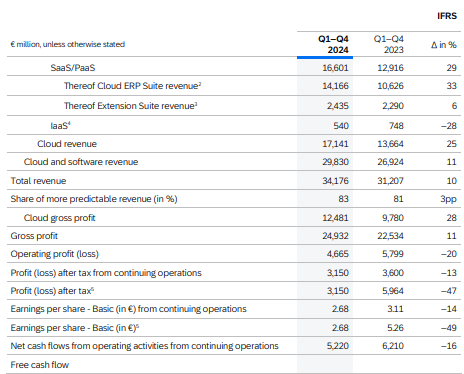Click the Cloud revenue 2024 value 17,141

pos(335,144)
